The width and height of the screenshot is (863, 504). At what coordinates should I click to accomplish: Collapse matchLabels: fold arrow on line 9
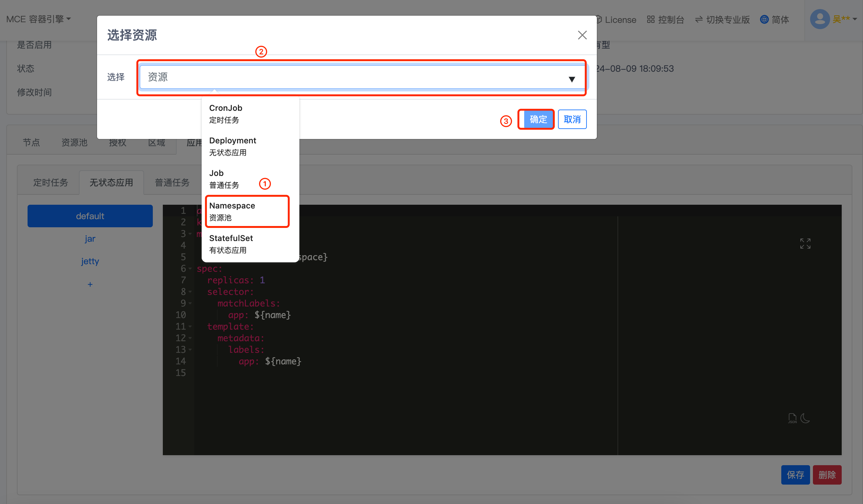pyautogui.click(x=190, y=303)
